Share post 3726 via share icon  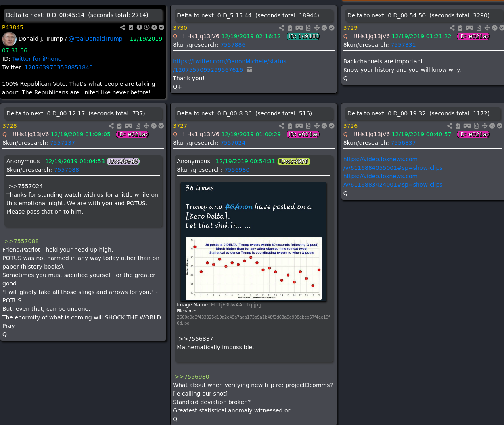(x=450, y=126)
